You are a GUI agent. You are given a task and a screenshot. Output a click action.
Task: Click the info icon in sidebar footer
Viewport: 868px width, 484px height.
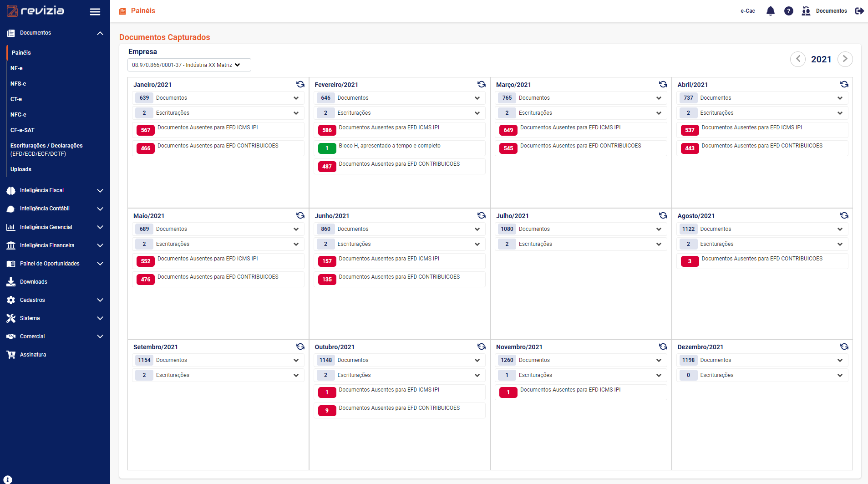[x=8, y=479]
